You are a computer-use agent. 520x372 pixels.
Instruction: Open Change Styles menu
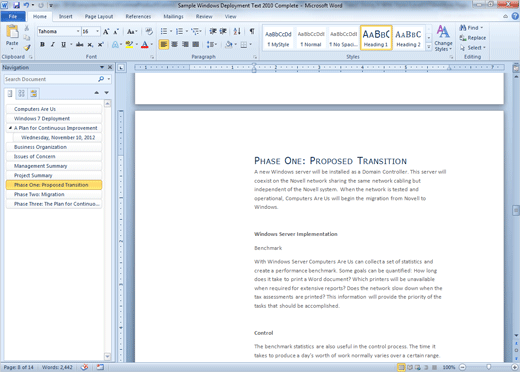tap(443, 38)
